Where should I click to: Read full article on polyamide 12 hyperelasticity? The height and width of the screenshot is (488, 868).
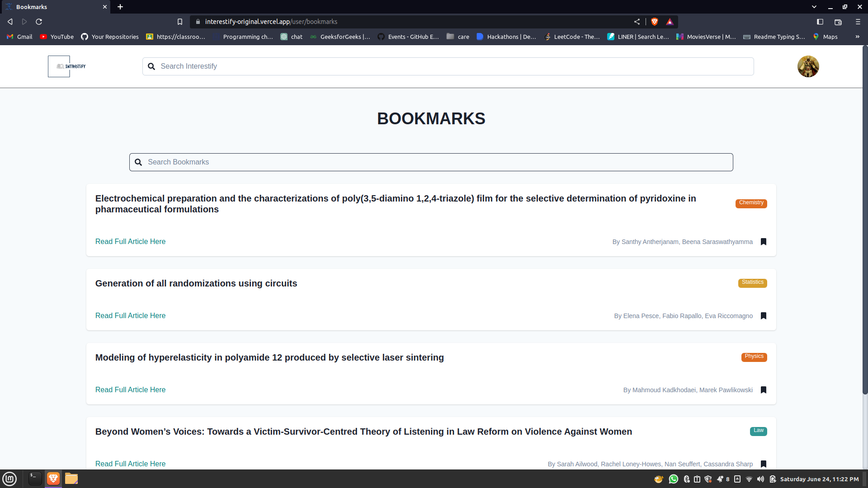pos(130,389)
